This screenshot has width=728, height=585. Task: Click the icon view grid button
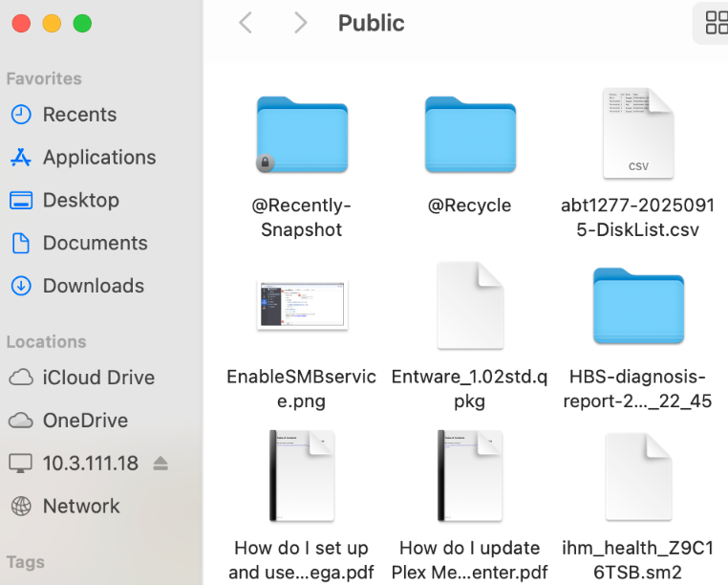(x=716, y=23)
